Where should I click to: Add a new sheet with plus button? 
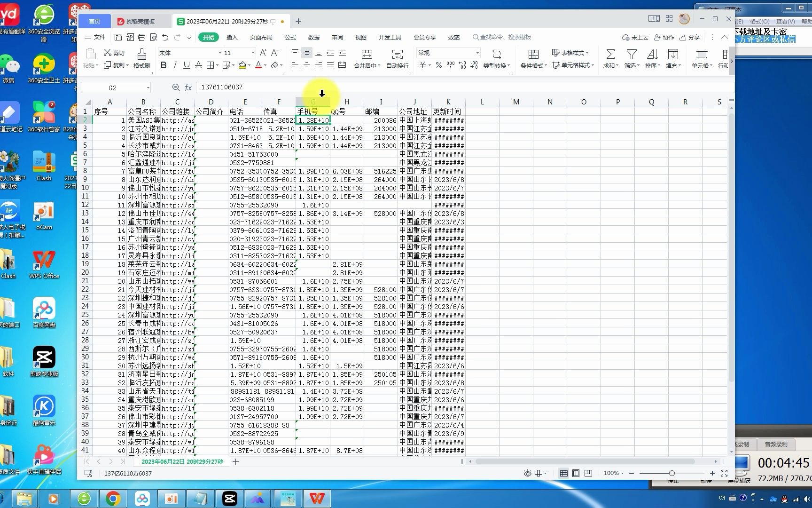point(236,462)
